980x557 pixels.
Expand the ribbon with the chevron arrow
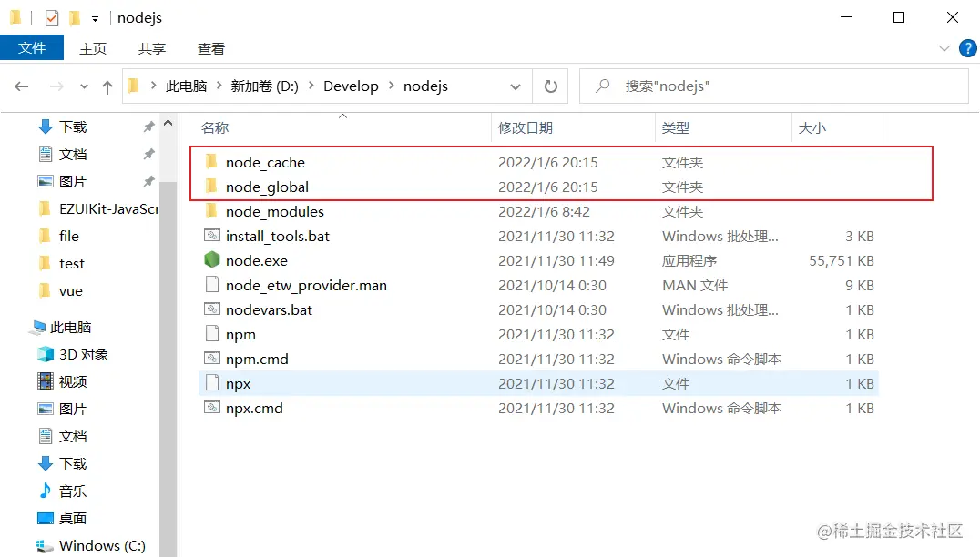(x=944, y=48)
